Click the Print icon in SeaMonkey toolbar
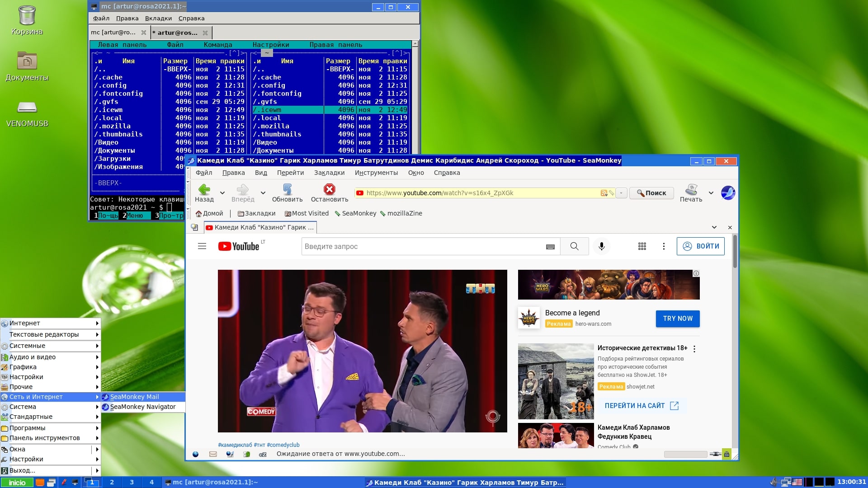Image resolution: width=868 pixels, height=488 pixels. click(691, 189)
